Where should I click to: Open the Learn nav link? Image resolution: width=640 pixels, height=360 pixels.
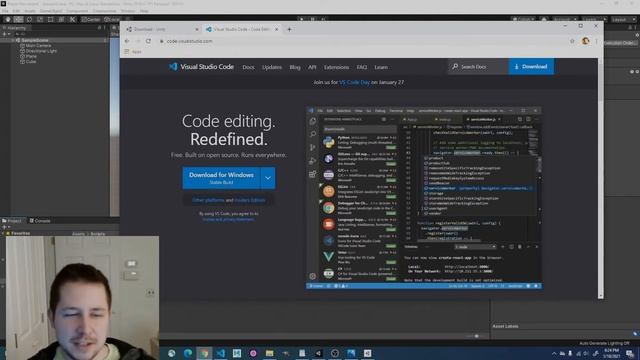381,67
